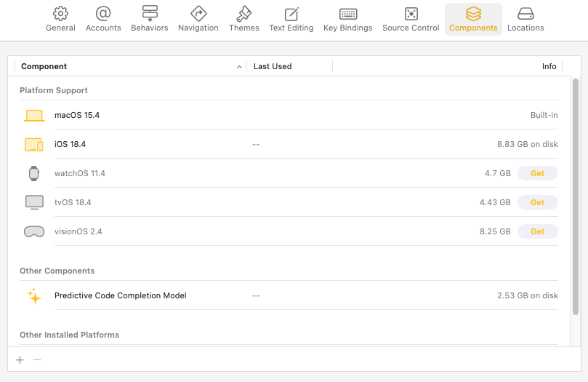Select the Predictive Code Completion Model name
Image resolution: width=588 pixels, height=382 pixels.
click(121, 295)
